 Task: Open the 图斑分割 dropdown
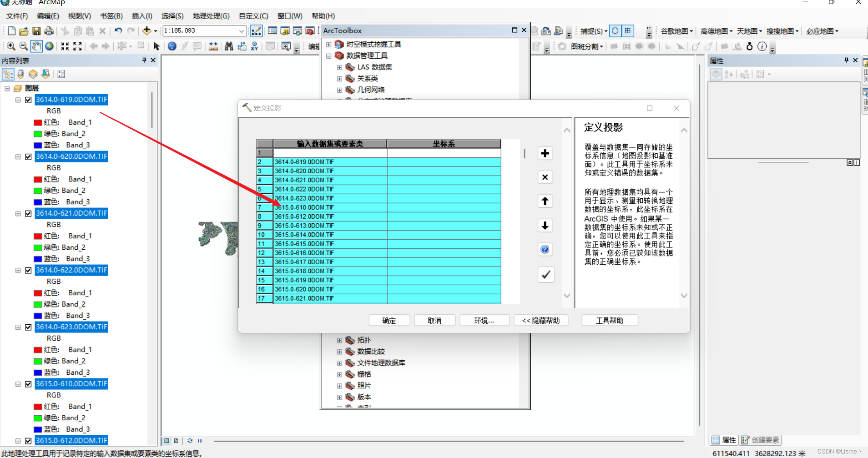[x=587, y=46]
